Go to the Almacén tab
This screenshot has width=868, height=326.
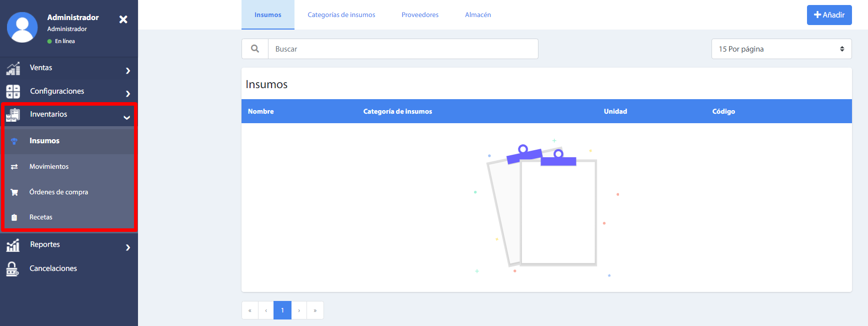477,15
